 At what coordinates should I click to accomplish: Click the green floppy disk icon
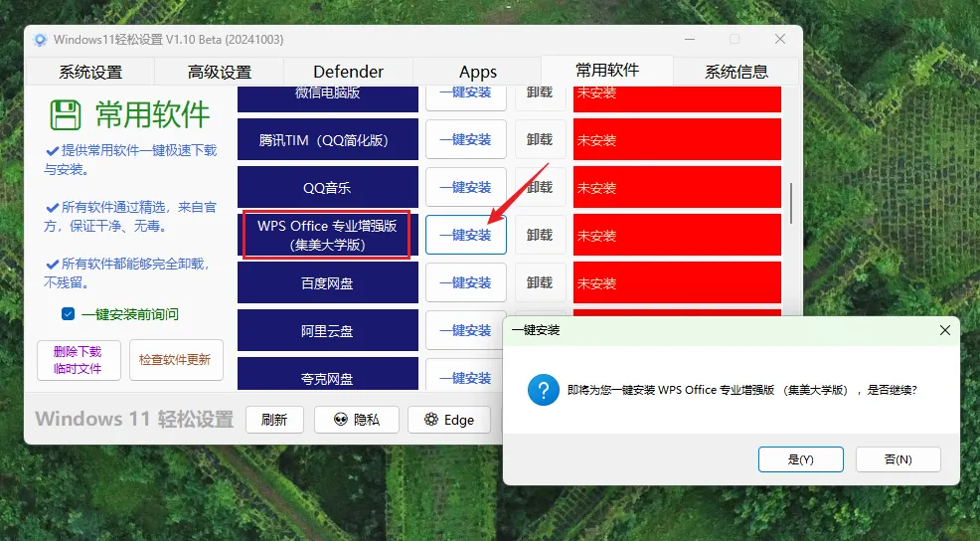click(66, 115)
